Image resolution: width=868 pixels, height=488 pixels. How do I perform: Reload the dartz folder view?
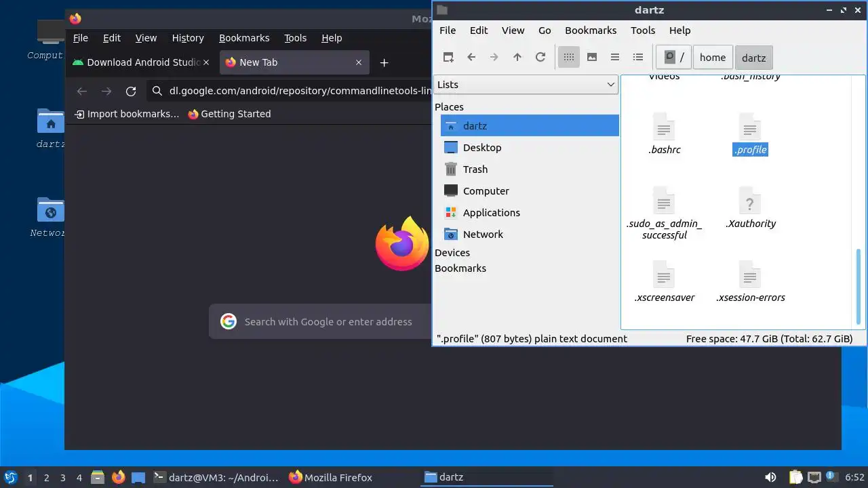pos(540,58)
